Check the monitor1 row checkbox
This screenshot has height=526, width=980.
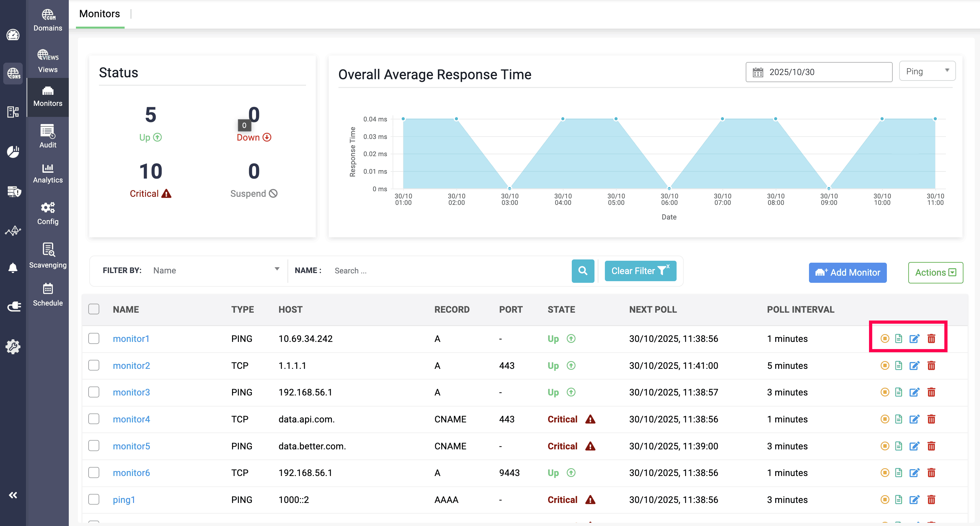(93, 338)
